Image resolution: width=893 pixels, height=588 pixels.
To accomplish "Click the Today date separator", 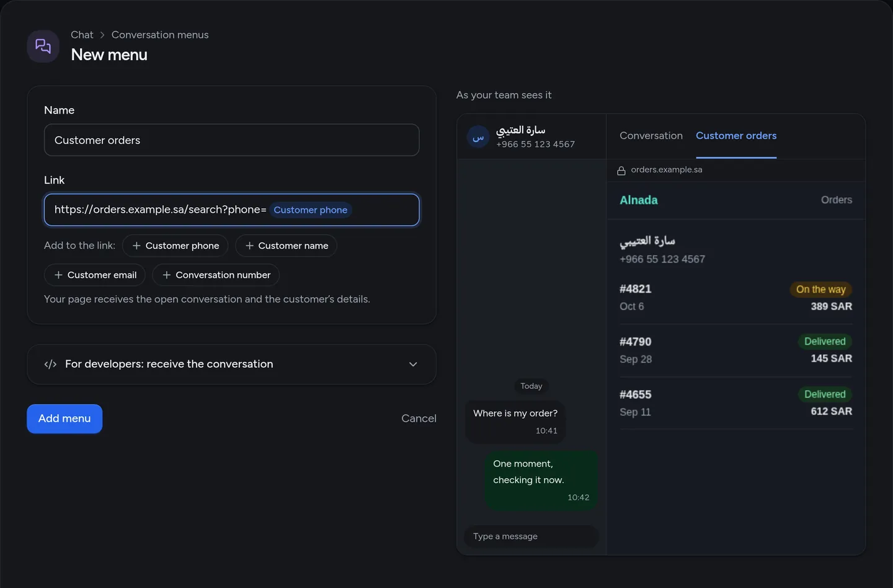I will coord(531,386).
